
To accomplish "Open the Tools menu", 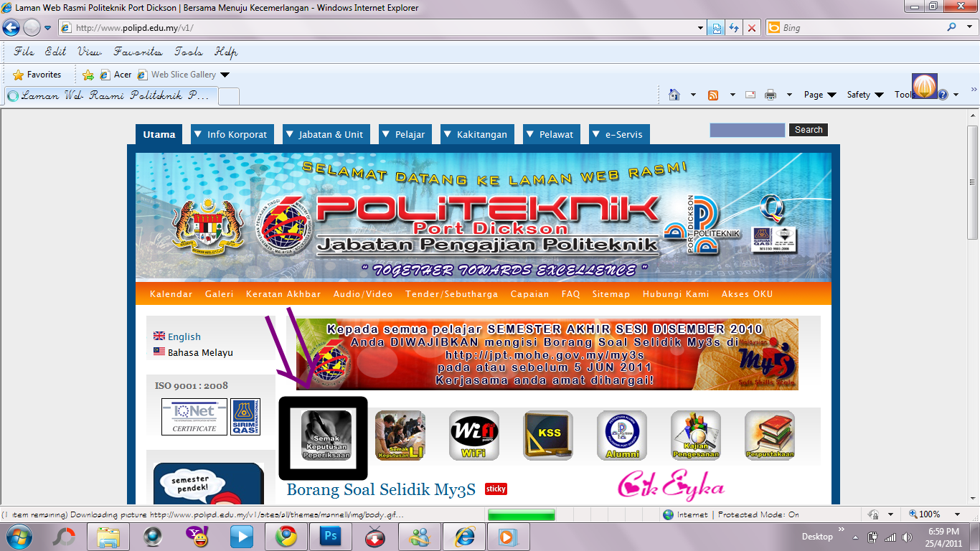I will [189, 52].
